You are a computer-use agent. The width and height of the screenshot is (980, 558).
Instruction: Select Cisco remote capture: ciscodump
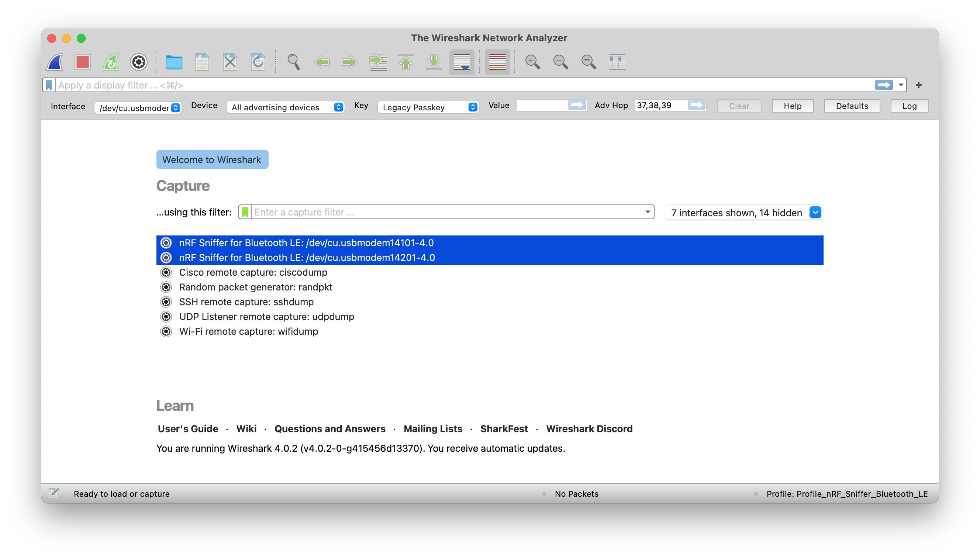coord(490,272)
